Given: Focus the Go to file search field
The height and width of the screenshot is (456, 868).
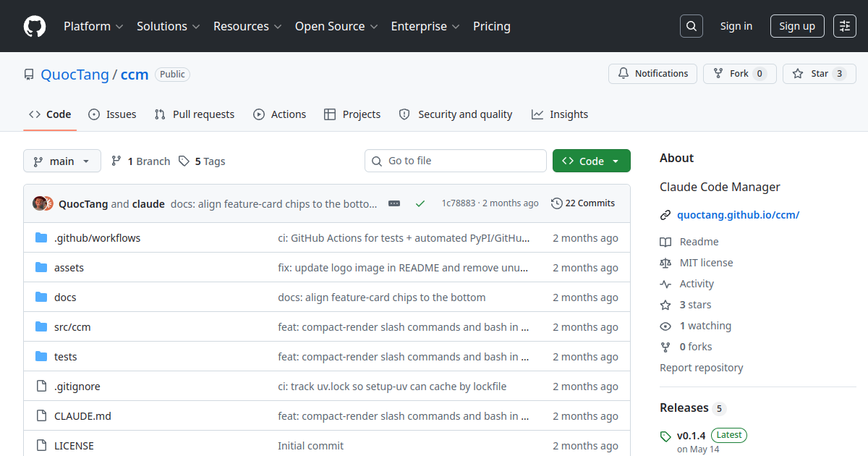Looking at the screenshot, I should 456,161.
